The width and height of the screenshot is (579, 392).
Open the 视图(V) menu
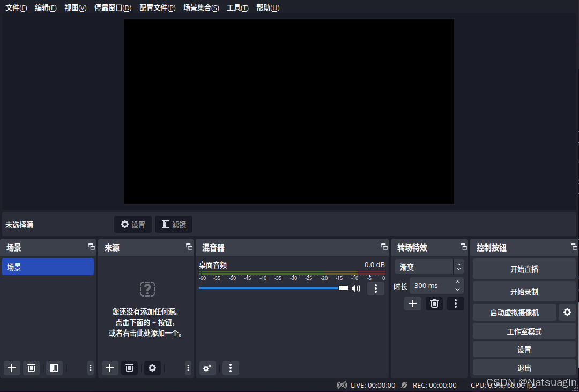(x=75, y=8)
